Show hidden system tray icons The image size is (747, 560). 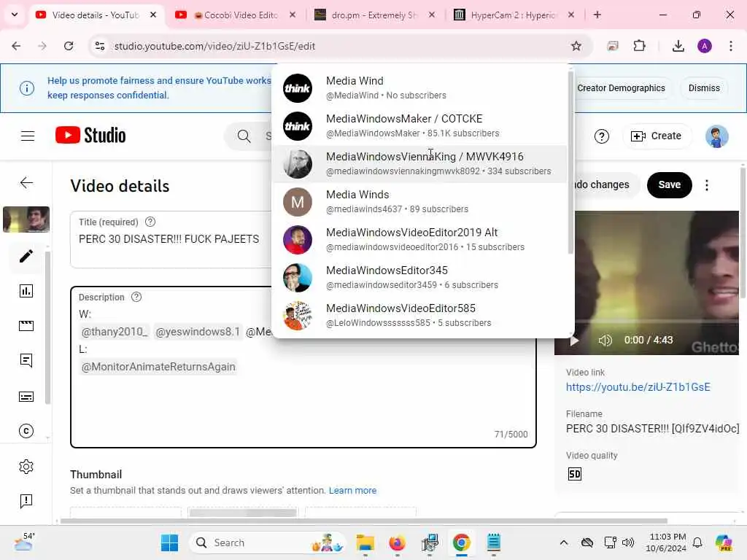click(564, 542)
